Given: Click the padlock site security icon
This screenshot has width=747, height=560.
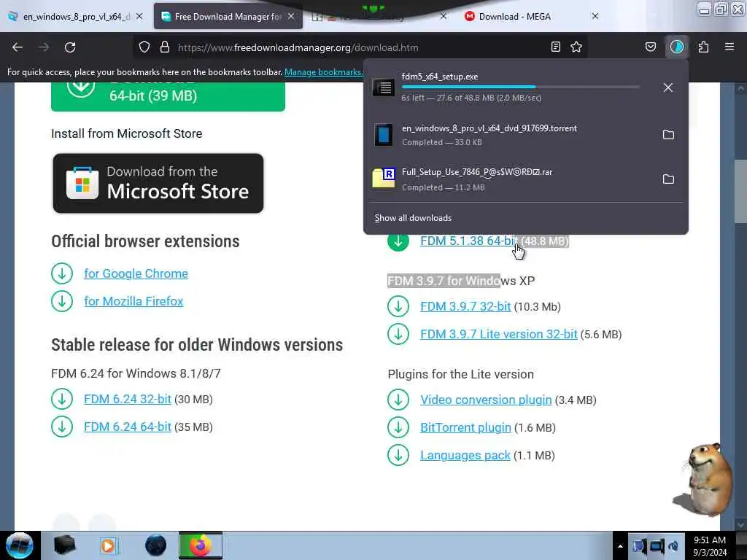Looking at the screenshot, I should click(165, 47).
